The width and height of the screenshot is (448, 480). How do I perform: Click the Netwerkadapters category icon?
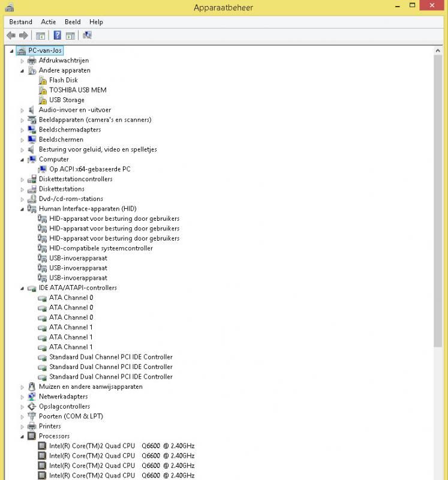point(32,397)
